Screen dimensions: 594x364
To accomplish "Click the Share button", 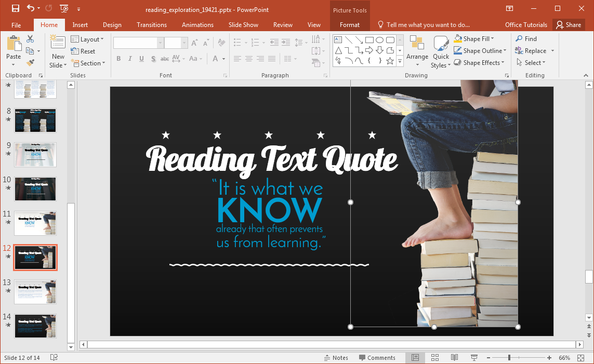I will pos(567,25).
